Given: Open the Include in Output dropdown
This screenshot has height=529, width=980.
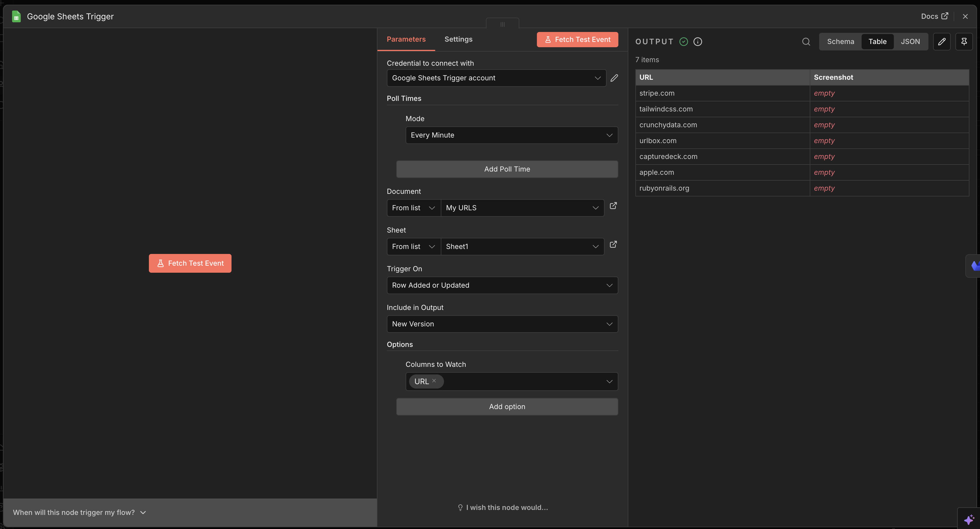Looking at the screenshot, I should click(502, 324).
